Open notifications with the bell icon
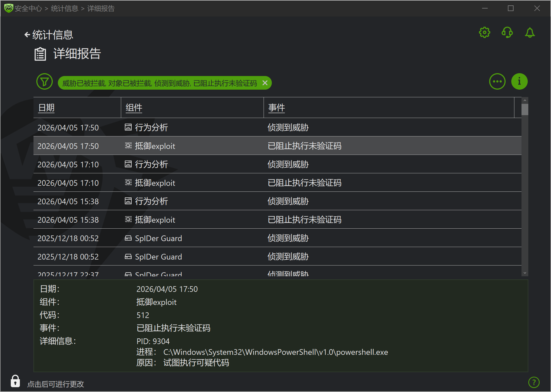551x392 pixels. click(530, 33)
